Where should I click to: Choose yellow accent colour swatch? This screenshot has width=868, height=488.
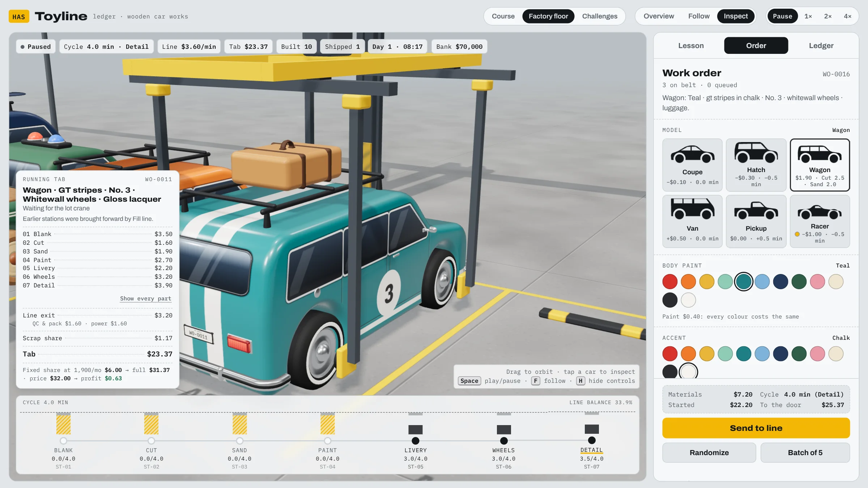pyautogui.click(x=707, y=354)
